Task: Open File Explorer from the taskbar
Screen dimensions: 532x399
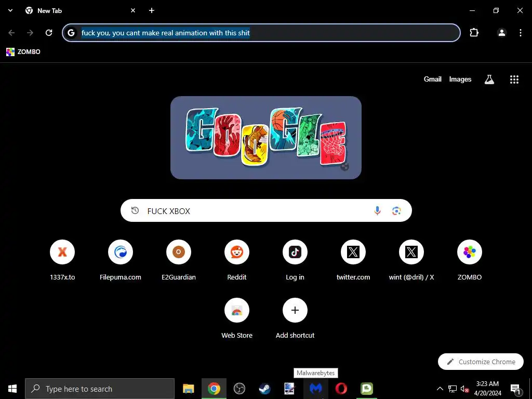Action: click(188, 389)
